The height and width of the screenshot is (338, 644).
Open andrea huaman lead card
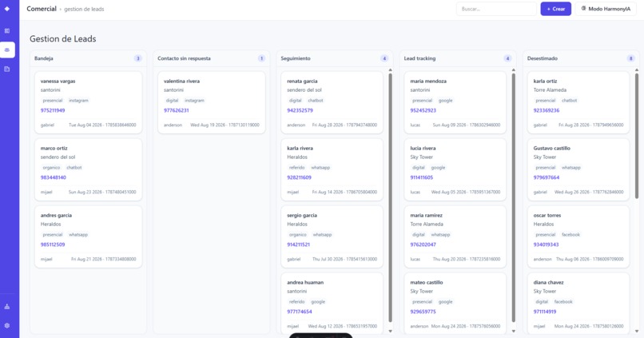(x=332, y=302)
